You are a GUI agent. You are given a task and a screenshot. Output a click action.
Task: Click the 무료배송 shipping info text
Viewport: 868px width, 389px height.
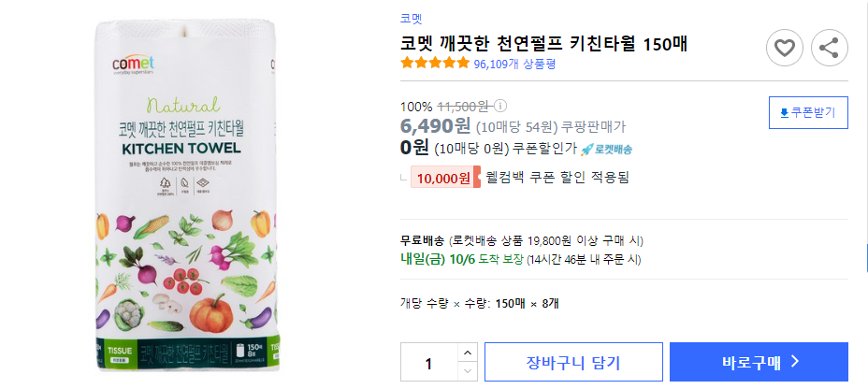click(x=423, y=240)
